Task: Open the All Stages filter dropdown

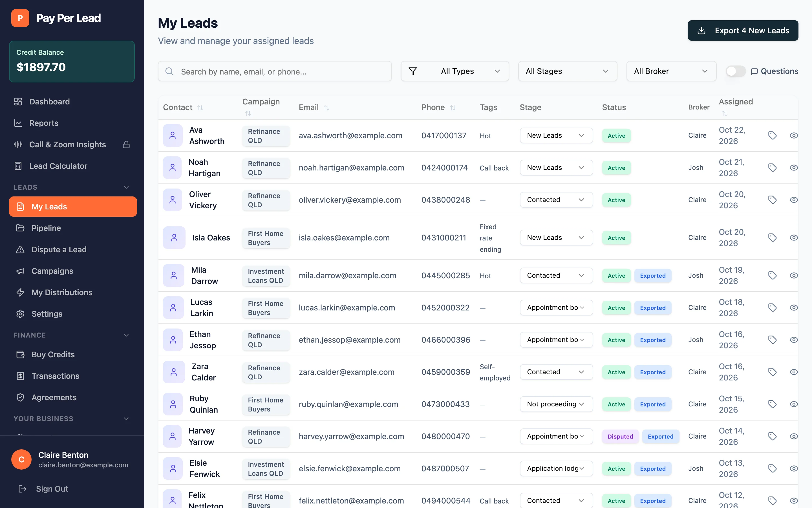Action: pyautogui.click(x=567, y=71)
